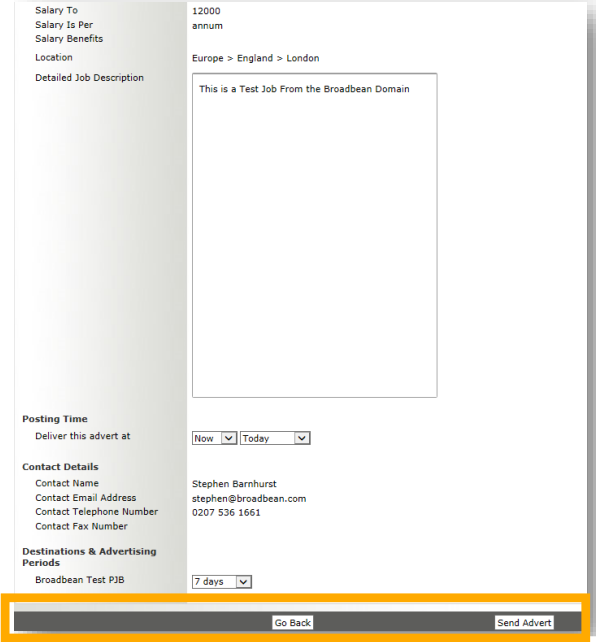This screenshot has width=596, height=642.
Task: Click the Broadbean Test PJB label
Action: [x=80, y=580]
